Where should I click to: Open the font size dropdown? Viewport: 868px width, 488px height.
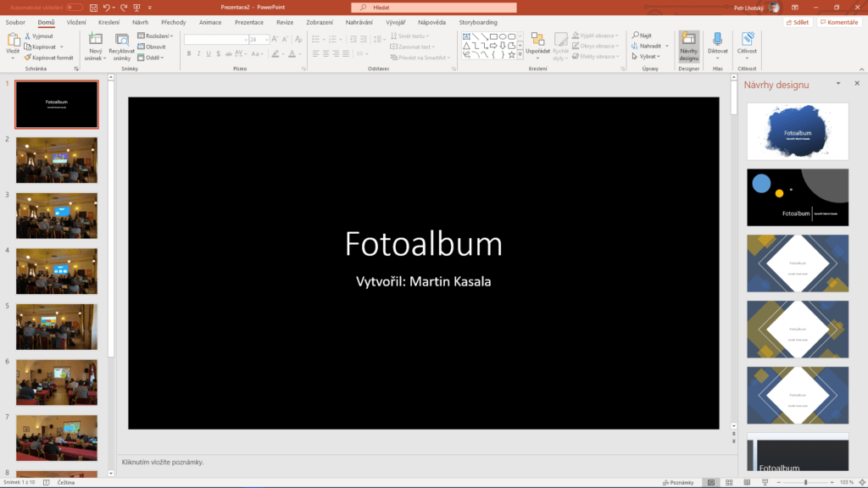[x=266, y=40]
